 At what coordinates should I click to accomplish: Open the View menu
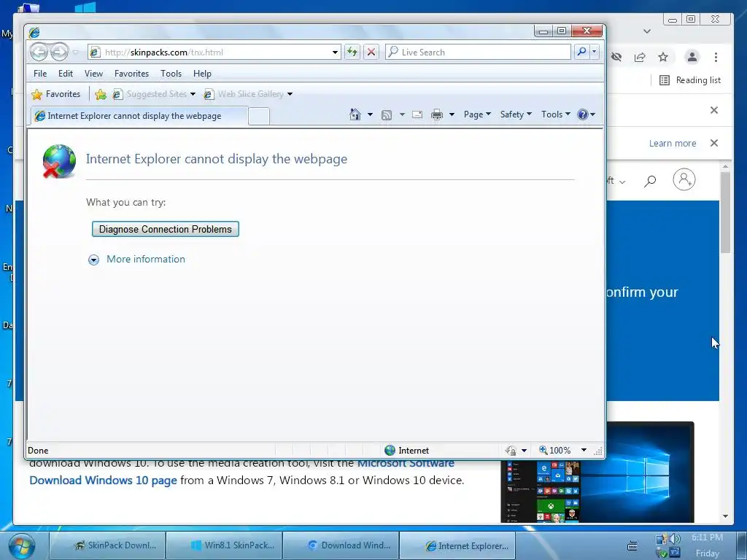click(x=93, y=74)
